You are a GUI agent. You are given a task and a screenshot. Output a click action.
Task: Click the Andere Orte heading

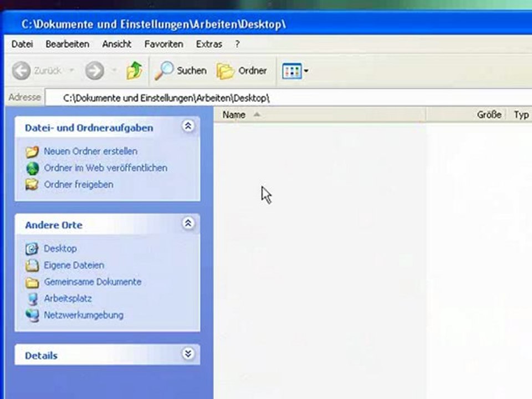click(54, 226)
